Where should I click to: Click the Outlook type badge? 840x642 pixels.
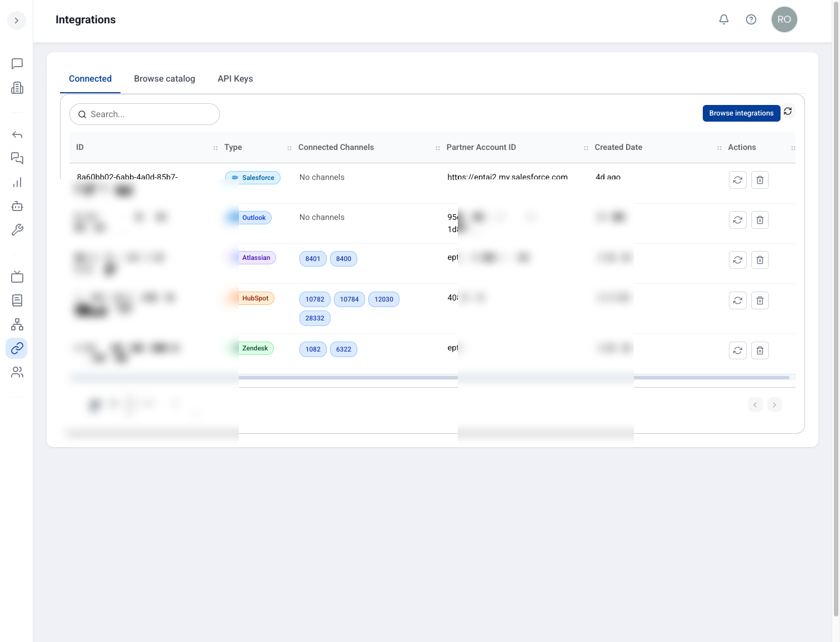[248, 218]
